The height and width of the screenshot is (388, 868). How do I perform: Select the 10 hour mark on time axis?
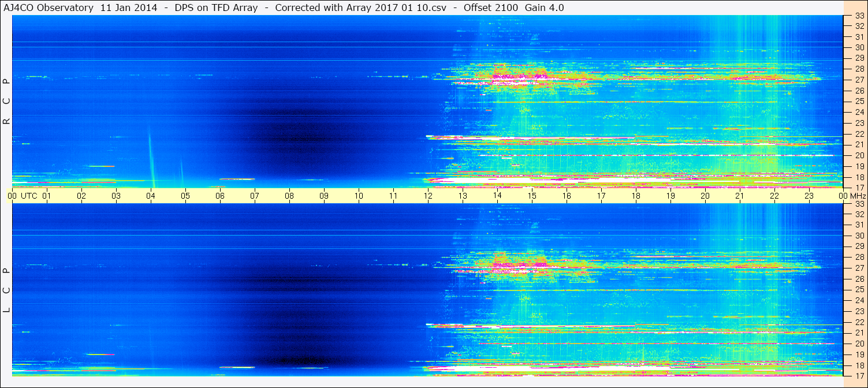coord(359,196)
